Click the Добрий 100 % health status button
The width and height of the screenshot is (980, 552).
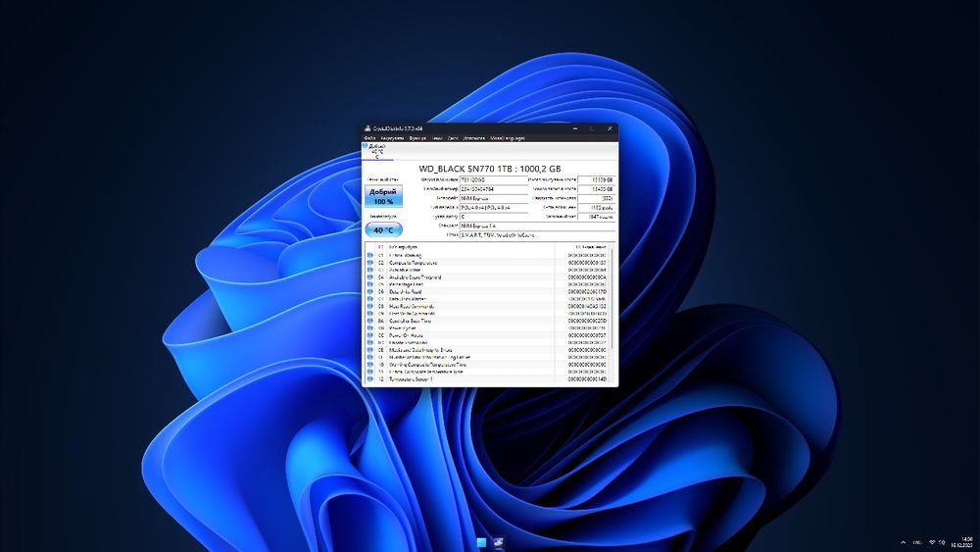coord(383,196)
